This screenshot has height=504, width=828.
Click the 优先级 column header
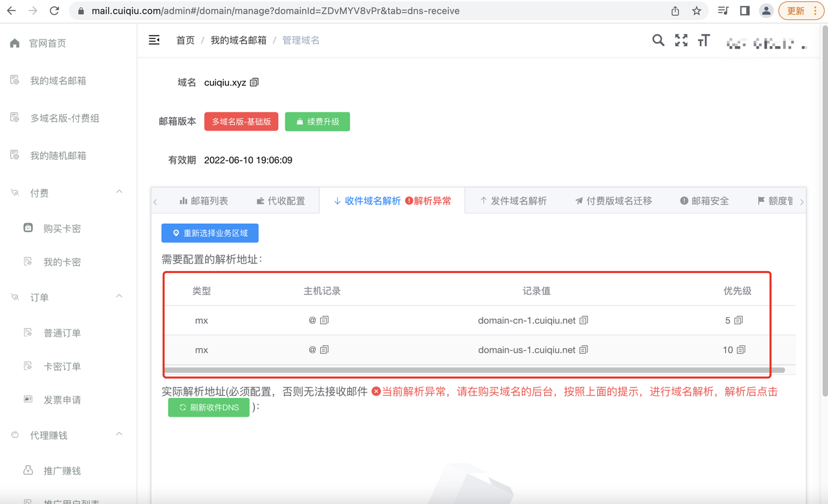(x=737, y=291)
